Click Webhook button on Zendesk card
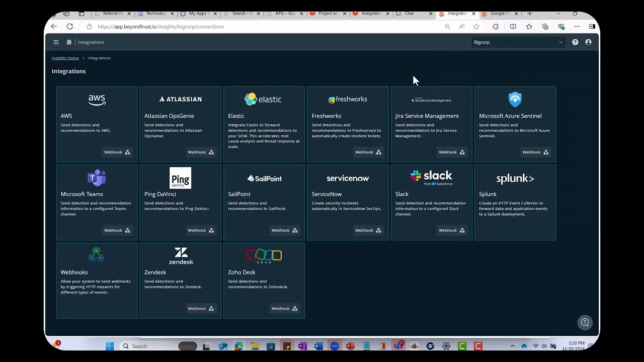 (x=201, y=309)
